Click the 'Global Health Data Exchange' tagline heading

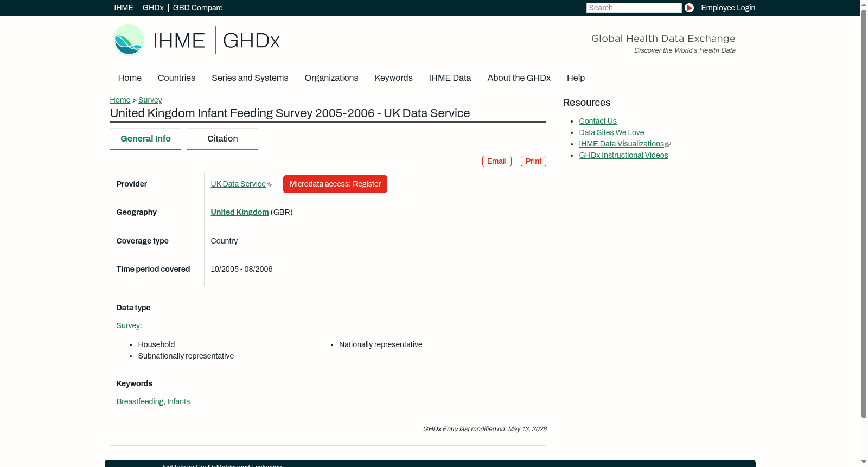click(x=663, y=39)
